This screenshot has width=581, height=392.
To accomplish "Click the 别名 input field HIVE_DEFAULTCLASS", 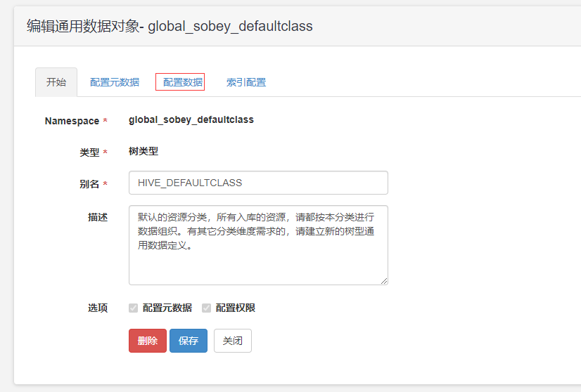I will [x=258, y=183].
